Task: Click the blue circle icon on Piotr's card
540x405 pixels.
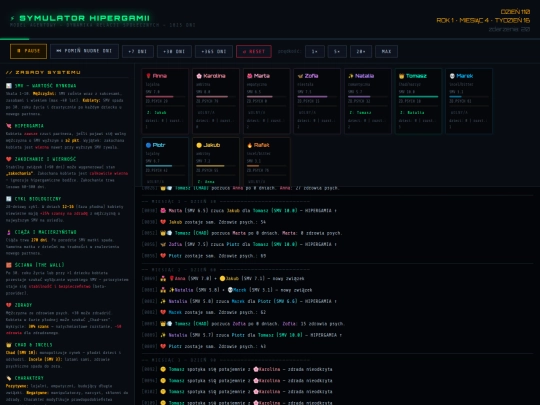Action: pyautogui.click(x=148, y=145)
